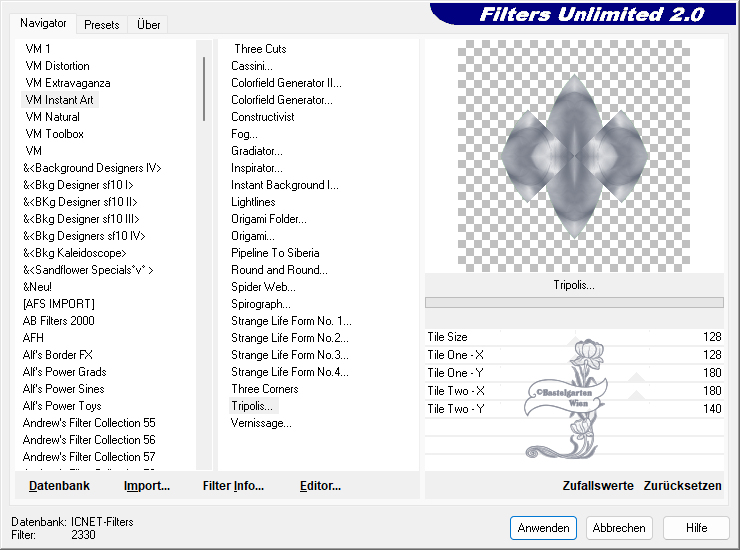Click the Tripolis preview image

pos(573,155)
